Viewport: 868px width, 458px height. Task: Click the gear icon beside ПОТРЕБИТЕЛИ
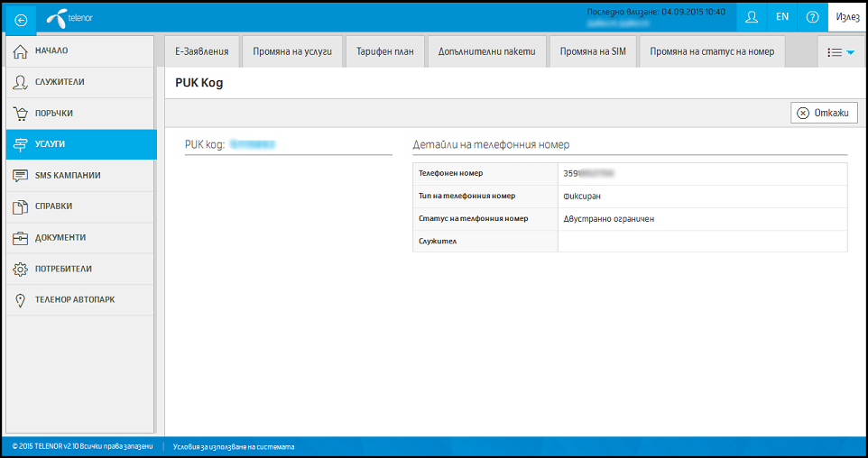pos(20,270)
